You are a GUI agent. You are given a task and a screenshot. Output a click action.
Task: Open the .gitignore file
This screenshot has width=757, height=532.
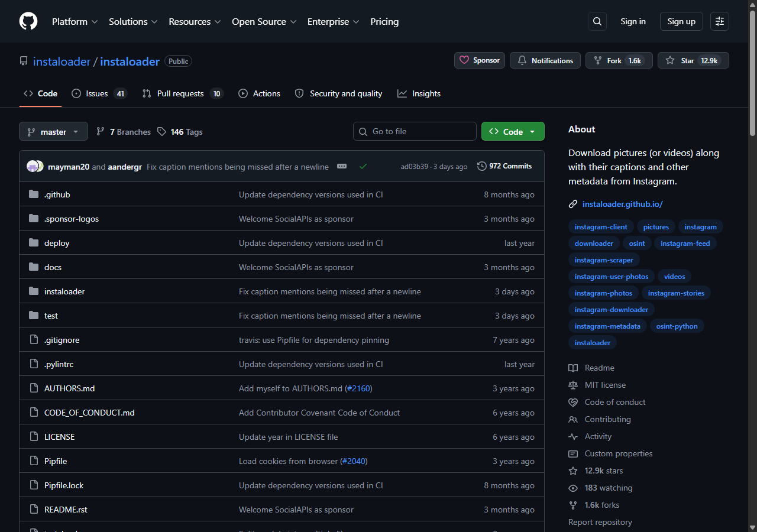62,340
